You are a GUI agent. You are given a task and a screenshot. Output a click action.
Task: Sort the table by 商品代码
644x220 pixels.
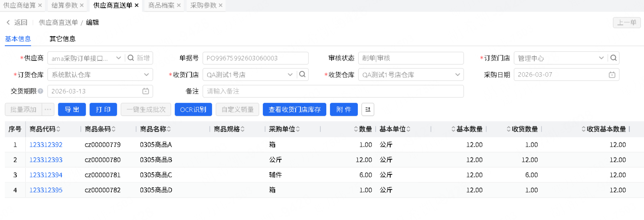coord(58,129)
